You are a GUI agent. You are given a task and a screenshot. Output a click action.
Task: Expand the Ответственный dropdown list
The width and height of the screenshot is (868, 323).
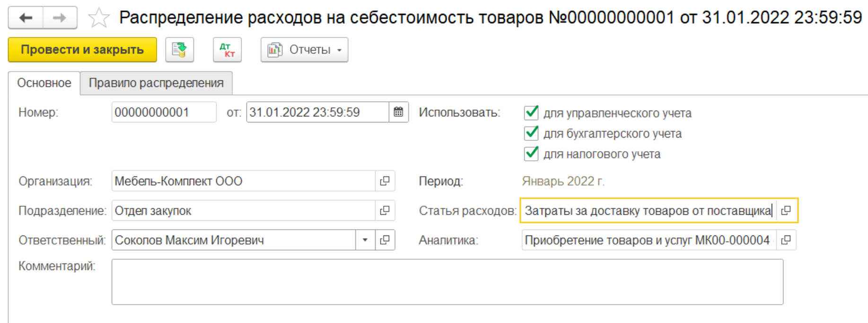pos(365,240)
